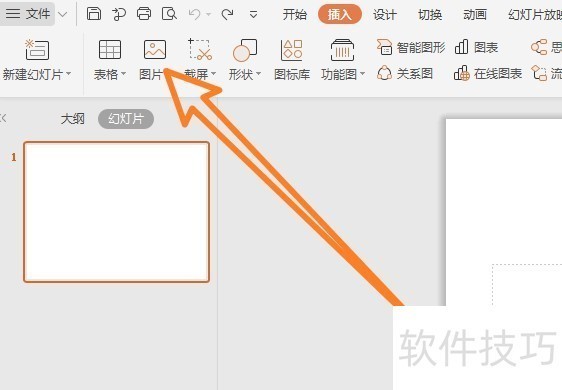Switch to the 开始 tab
The height and width of the screenshot is (390, 562).
point(295,15)
